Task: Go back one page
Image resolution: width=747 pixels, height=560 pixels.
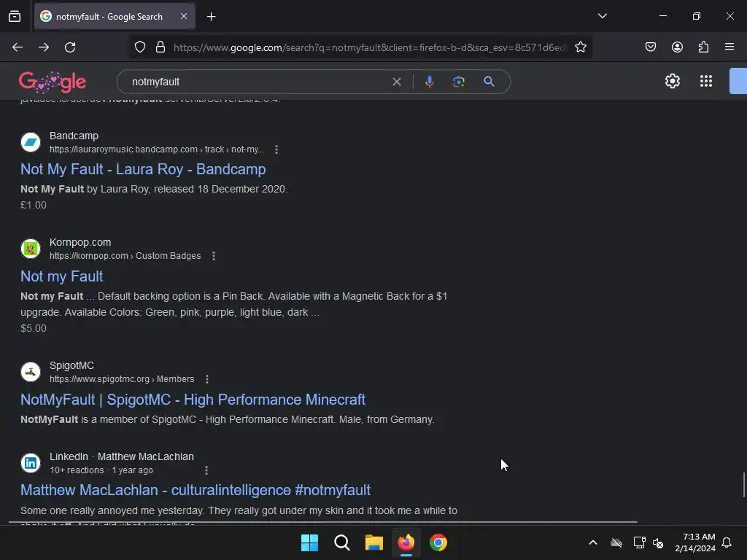Action: (18, 47)
